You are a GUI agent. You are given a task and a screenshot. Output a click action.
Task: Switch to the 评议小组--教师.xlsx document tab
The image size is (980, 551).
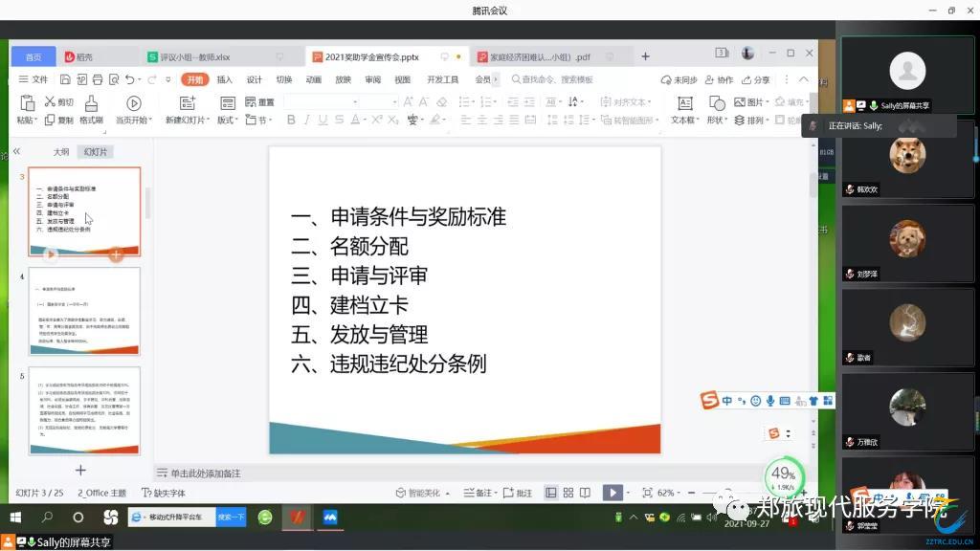(x=194, y=56)
